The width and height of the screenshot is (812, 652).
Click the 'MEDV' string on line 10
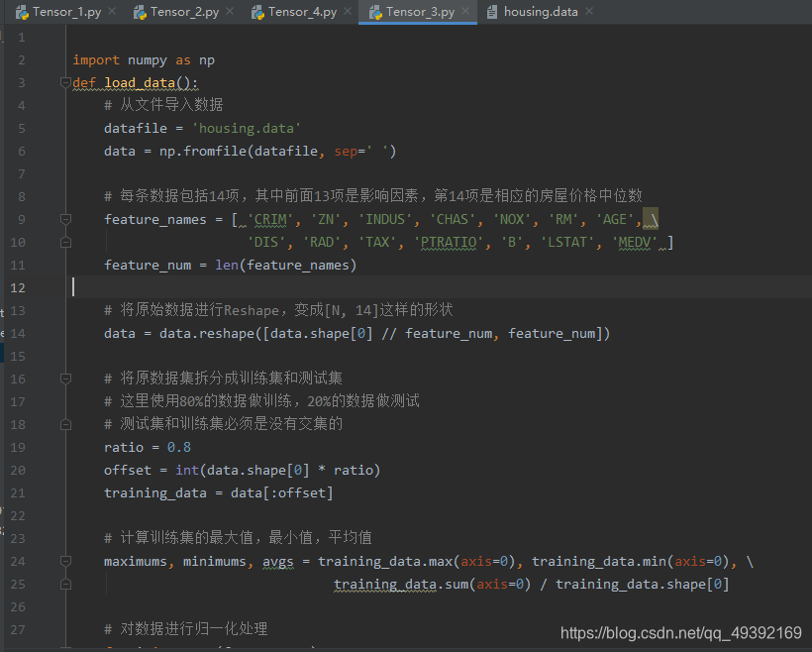point(635,242)
